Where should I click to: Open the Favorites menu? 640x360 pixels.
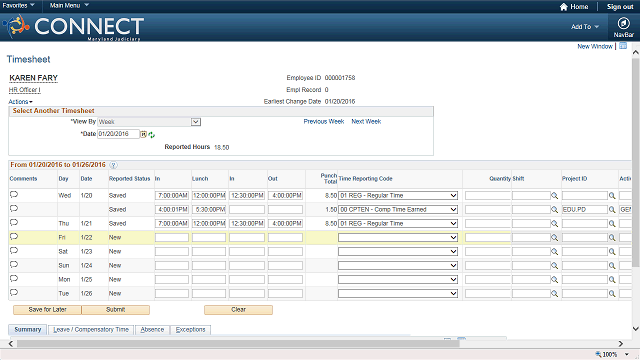(19, 5)
